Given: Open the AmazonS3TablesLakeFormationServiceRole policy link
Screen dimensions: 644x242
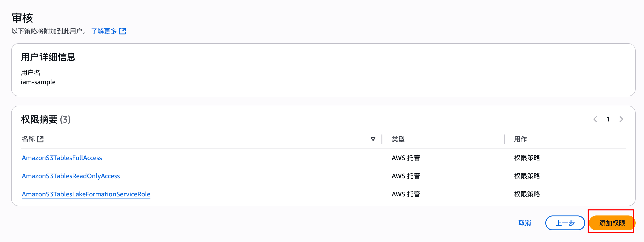Looking at the screenshot, I should click(86, 194).
